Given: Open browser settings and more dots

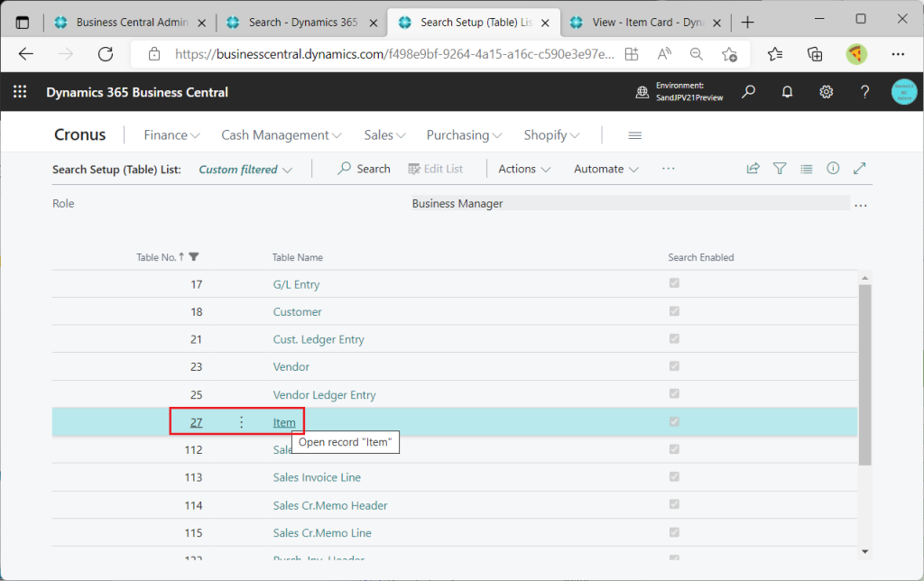Looking at the screenshot, I should point(898,54).
